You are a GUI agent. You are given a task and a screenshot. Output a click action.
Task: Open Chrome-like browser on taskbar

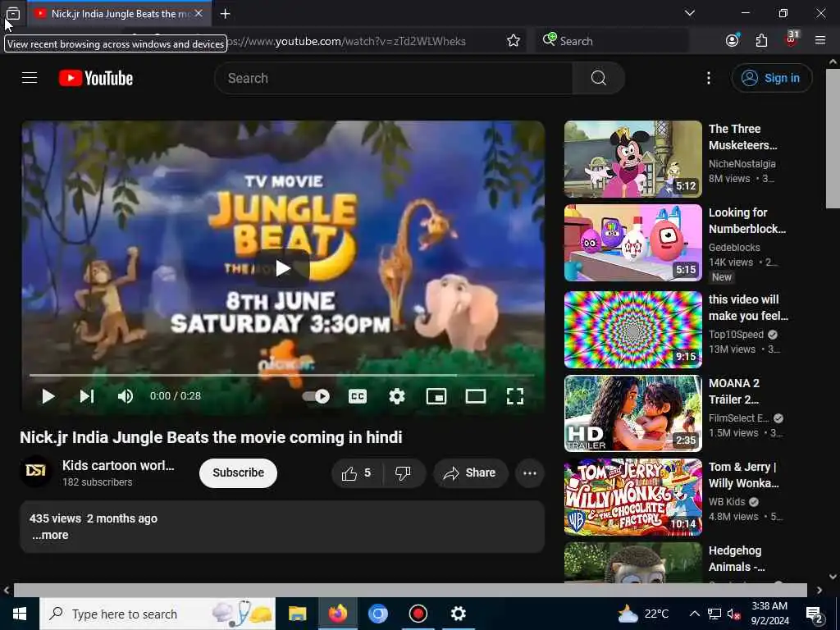tap(377, 614)
